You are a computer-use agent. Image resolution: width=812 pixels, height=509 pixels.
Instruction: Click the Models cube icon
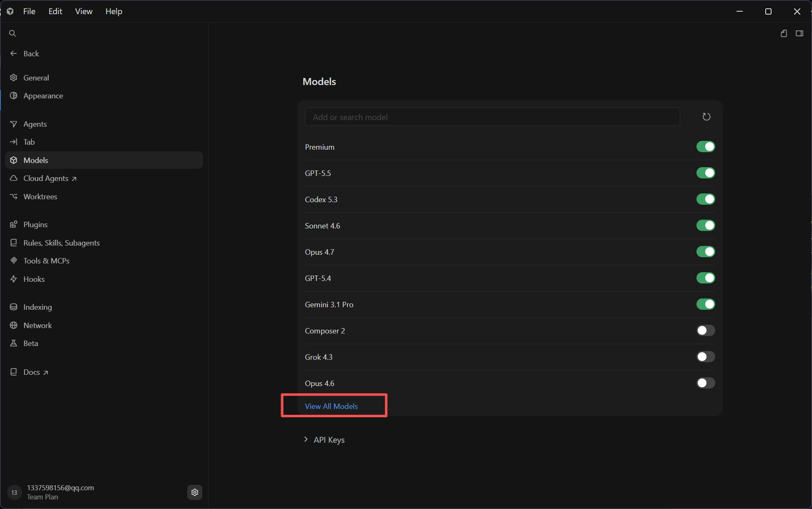point(14,160)
